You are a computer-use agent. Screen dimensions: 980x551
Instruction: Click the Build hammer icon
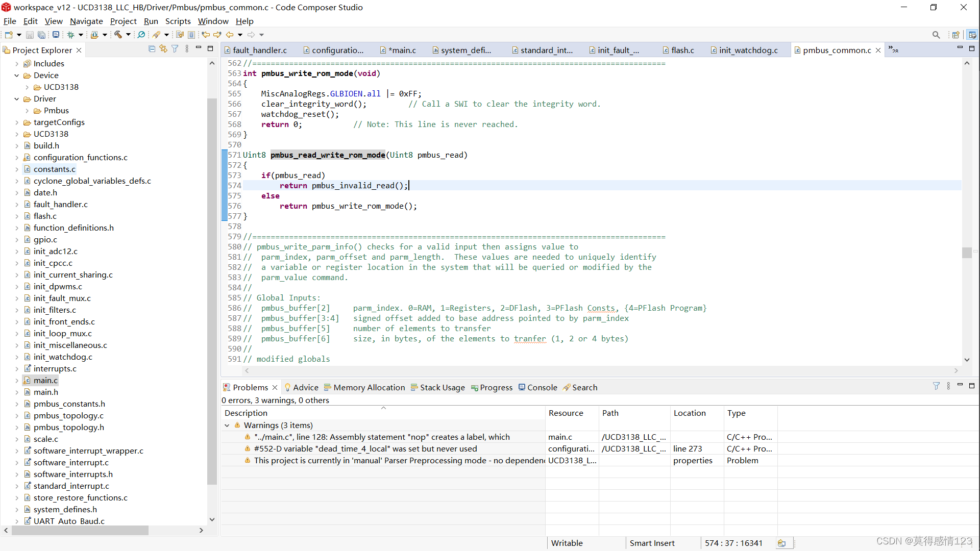118,35
